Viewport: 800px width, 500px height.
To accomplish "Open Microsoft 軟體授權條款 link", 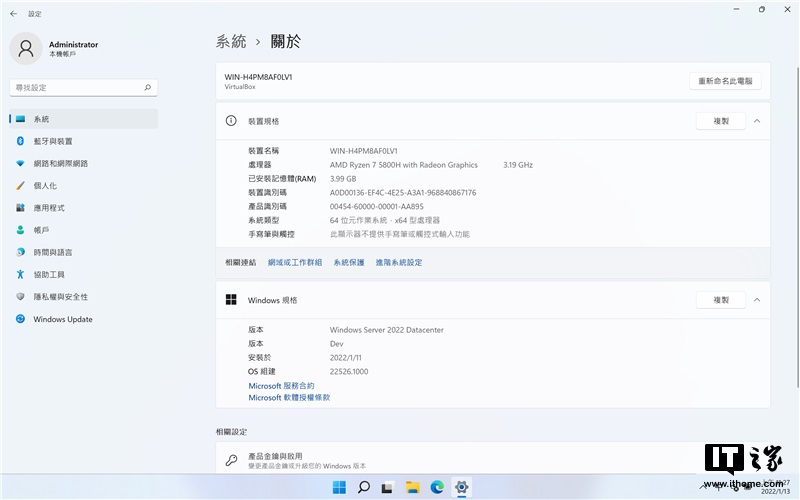I will (x=289, y=398).
